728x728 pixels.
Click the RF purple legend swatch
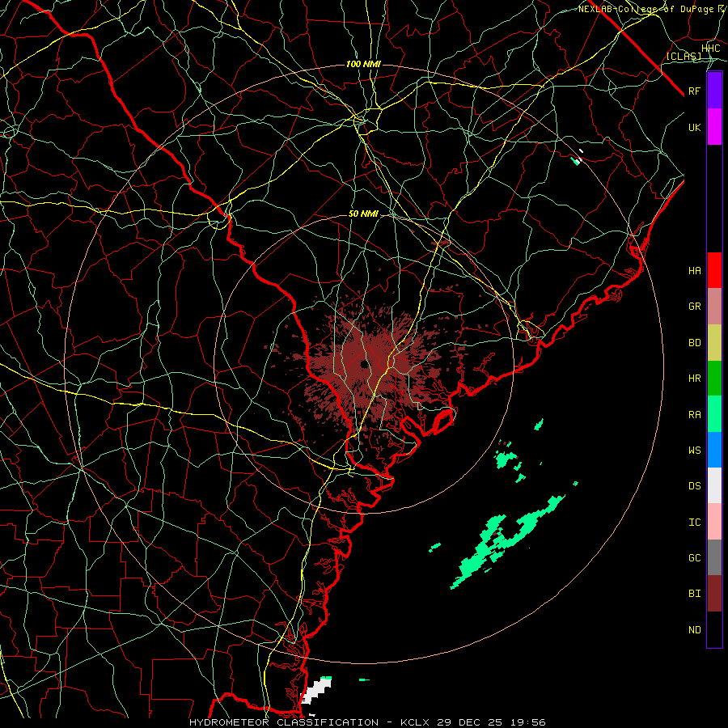(x=714, y=91)
